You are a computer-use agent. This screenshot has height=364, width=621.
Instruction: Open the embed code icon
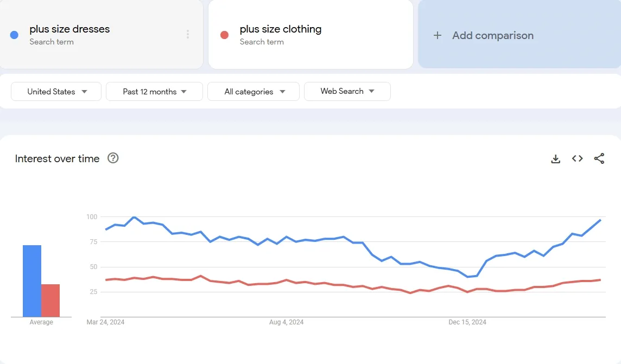pos(578,158)
